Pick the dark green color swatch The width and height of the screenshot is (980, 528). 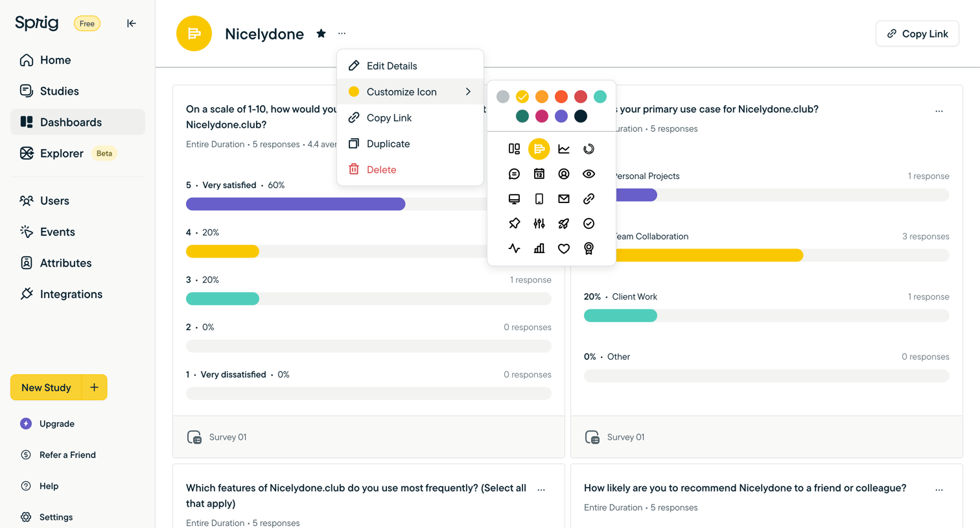[x=522, y=116]
